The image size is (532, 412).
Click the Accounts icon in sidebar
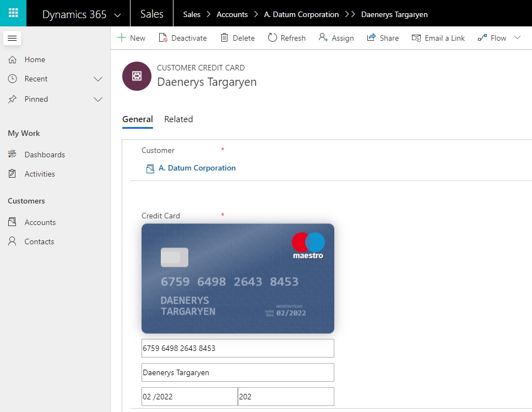[x=12, y=222]
